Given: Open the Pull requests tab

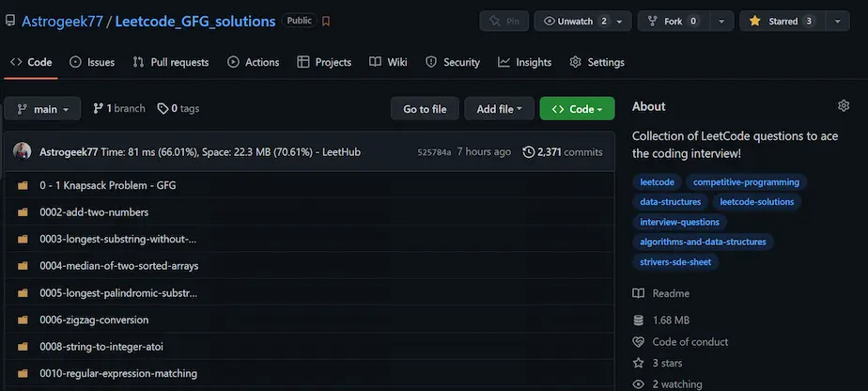Looking at the screenshot, I should 171,62.
